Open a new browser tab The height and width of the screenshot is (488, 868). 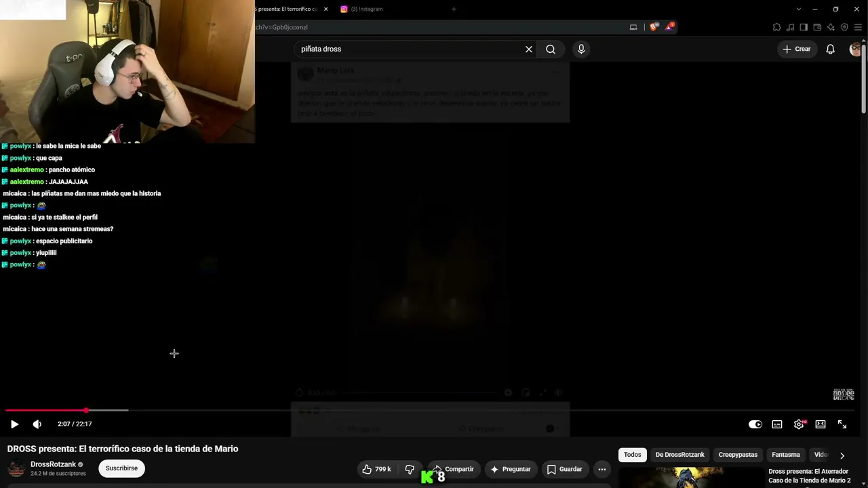click(454, 9)
